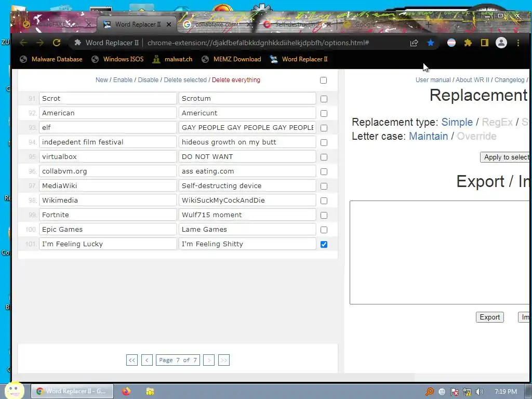Click the Lame Games replacement field
Image resolution: width=532 pixels, height=399 pixels.
pos(247,229)
